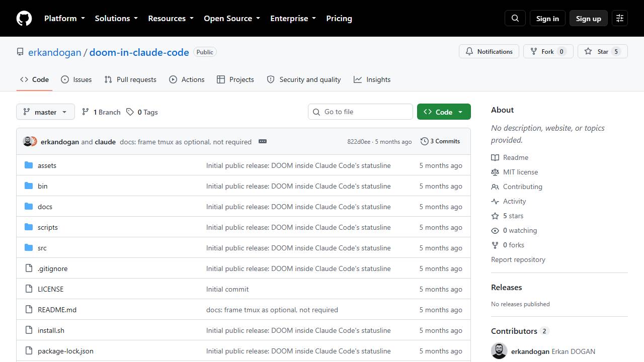Open the green Code dropdown button
This screenshot has height=362, width=644.
pos(444,112)
